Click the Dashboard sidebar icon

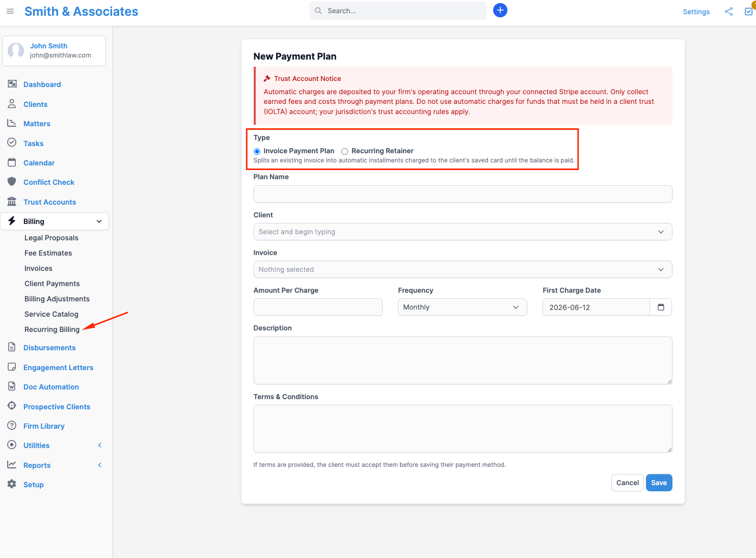(x=12, y=84)
